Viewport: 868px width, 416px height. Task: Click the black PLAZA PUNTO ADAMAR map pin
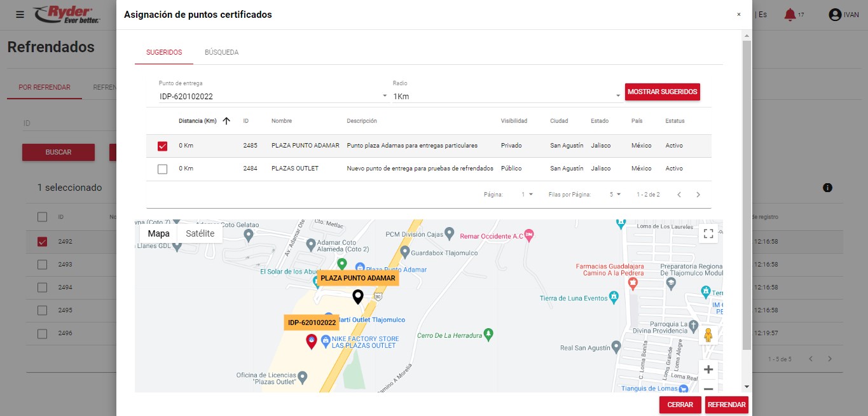point(358,296)
